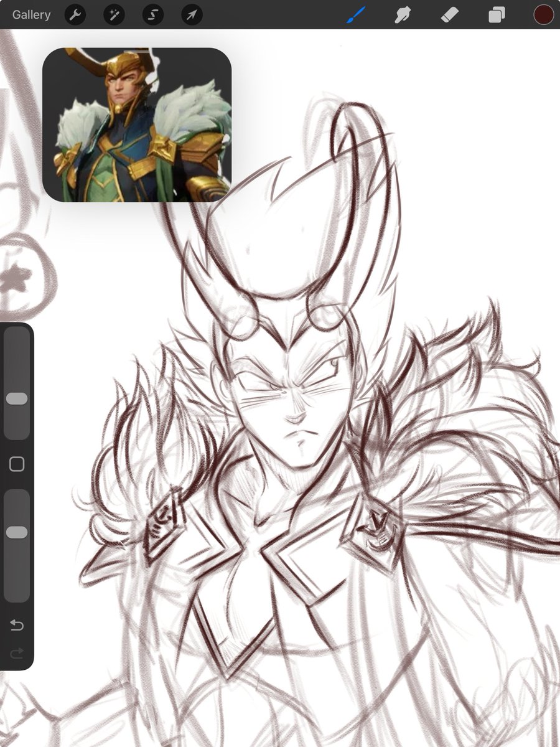
Task: Undo the last stroke
Action: point(17,625)
